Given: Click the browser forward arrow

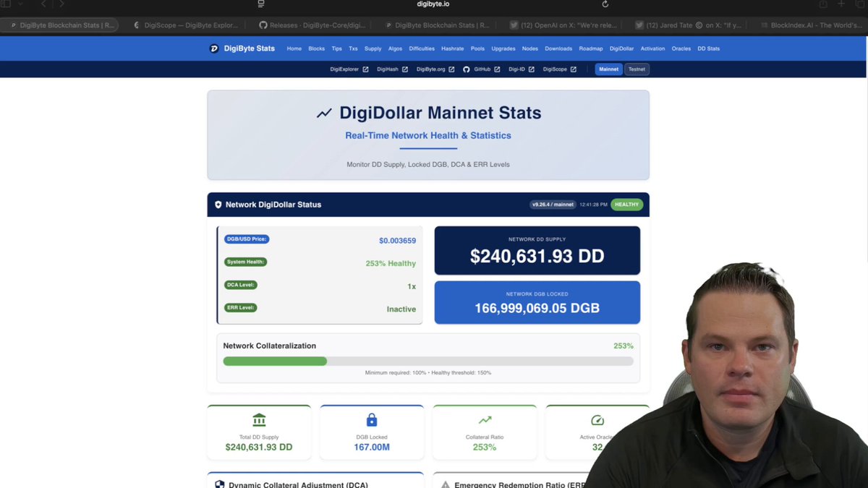Looking at the screenshot, I should pyautogui.click(x=61, y=4).
